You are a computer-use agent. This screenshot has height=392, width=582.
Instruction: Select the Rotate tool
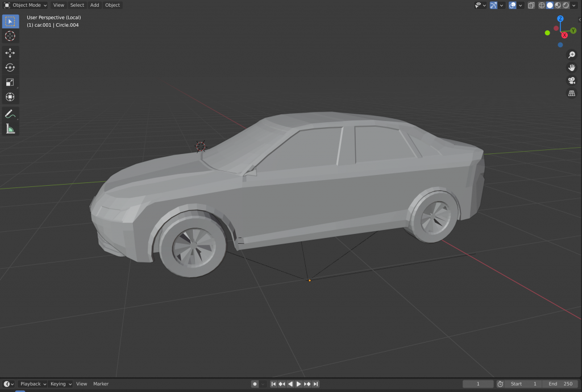pos(10,68)
